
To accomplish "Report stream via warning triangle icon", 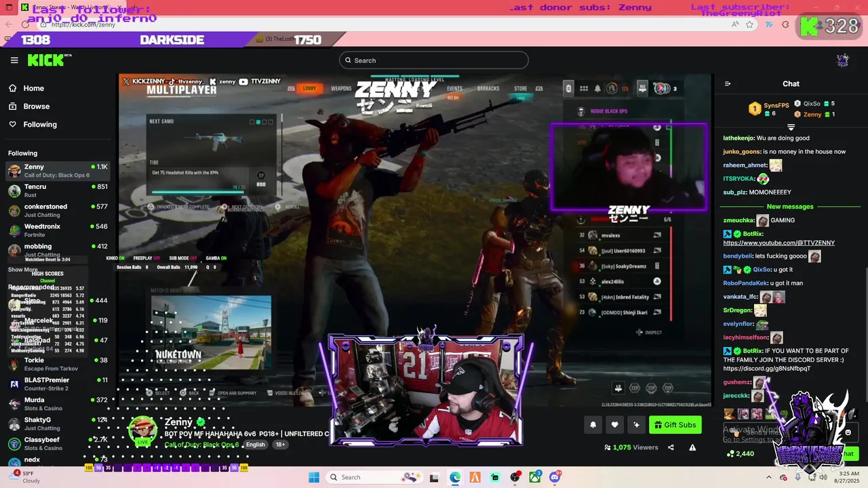I will click(x=692, y=447).
